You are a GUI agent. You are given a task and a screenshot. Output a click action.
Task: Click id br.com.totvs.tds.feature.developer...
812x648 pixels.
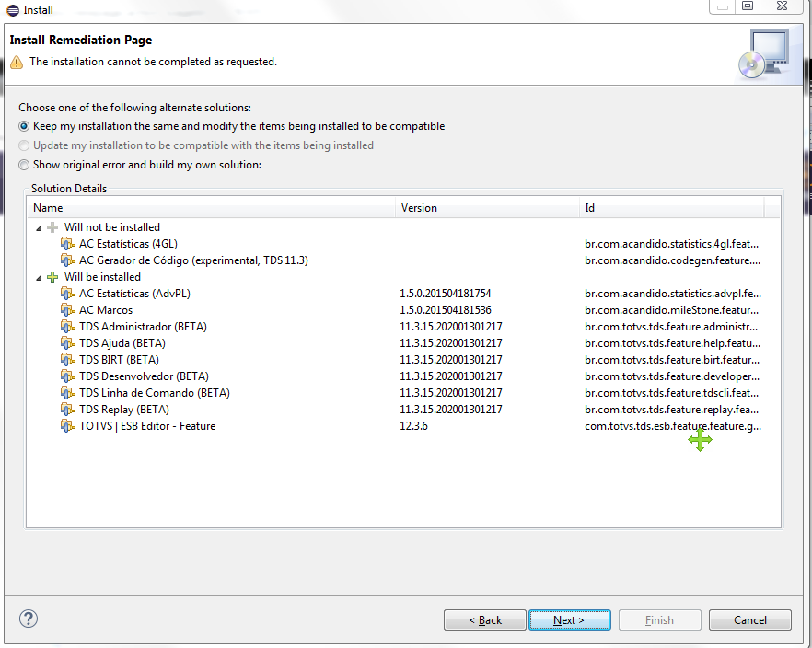pyautogui.click(x=672, y=376)
